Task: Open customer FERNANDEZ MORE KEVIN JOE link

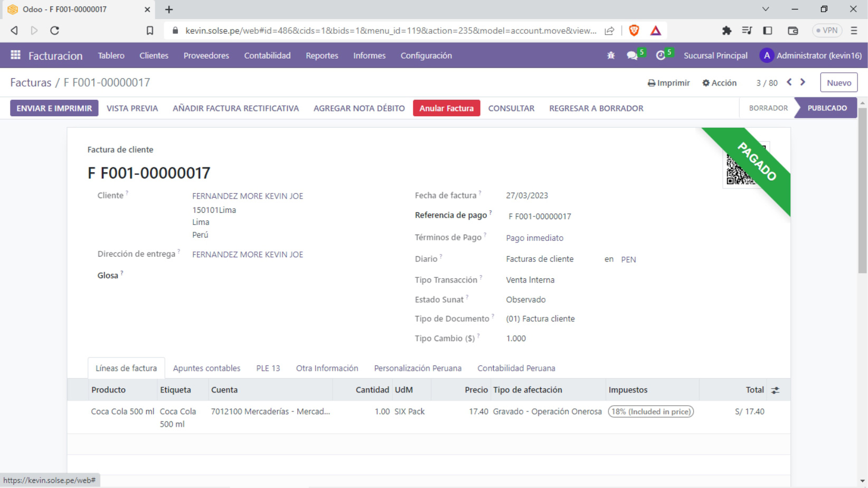Action: 248,196
